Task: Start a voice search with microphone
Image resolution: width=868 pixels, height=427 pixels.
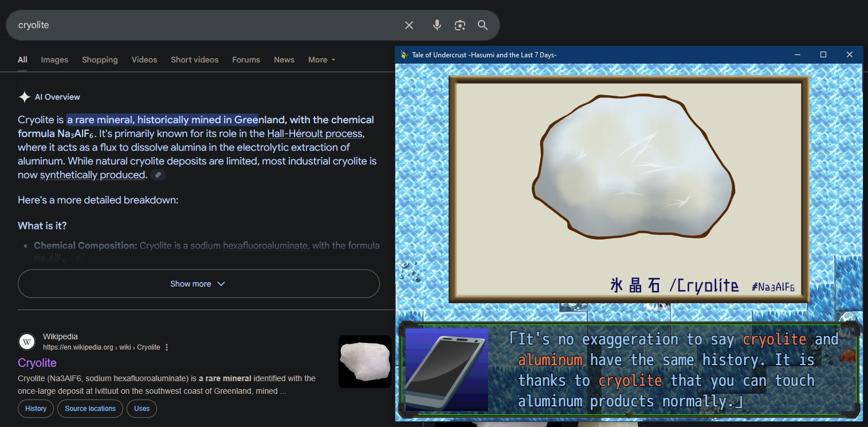Action: 437,25
